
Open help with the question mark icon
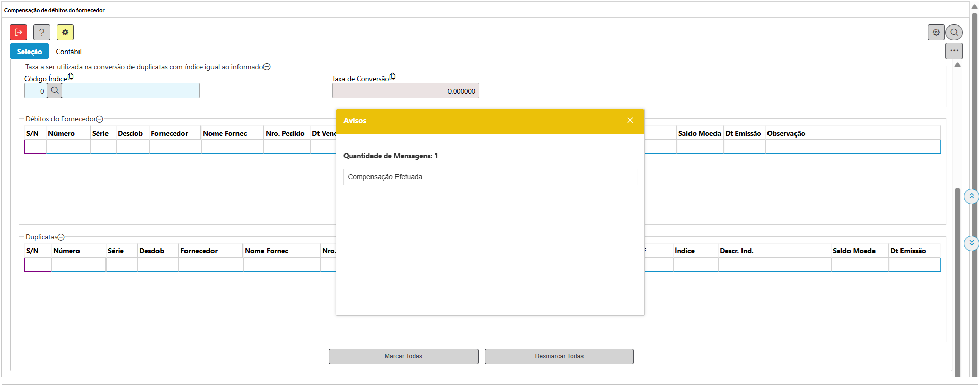42,32
